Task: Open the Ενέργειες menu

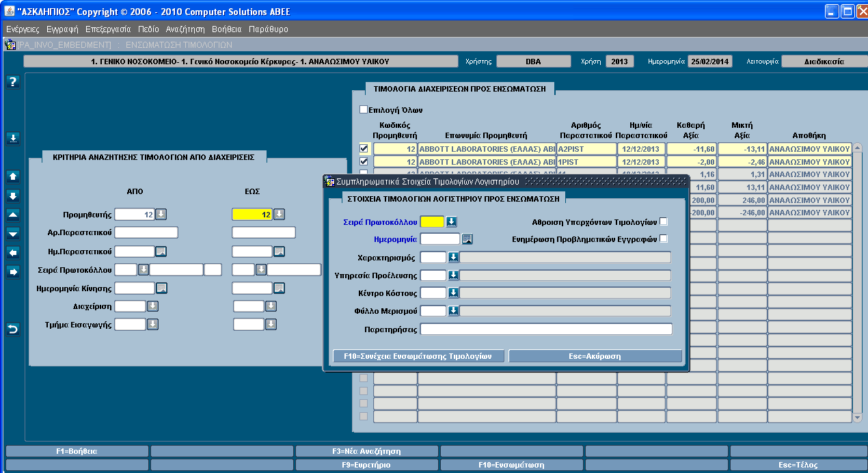Action: coord(23,29)
